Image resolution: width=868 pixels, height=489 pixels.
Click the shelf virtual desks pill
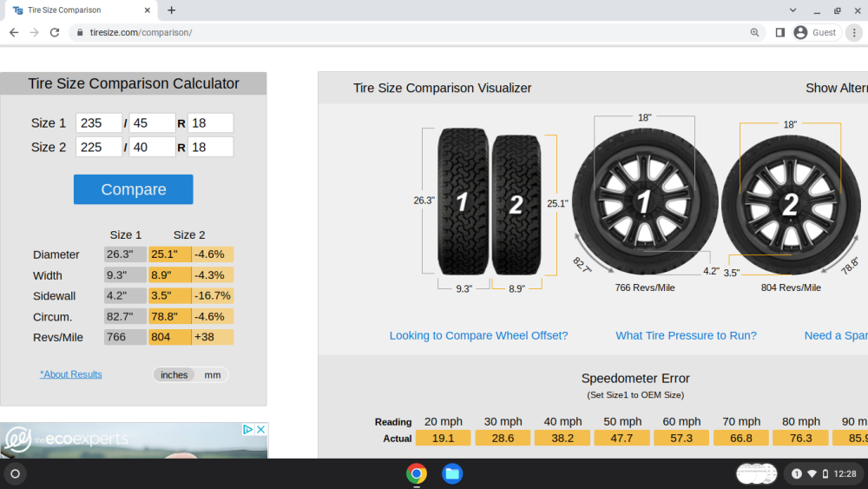756,474
